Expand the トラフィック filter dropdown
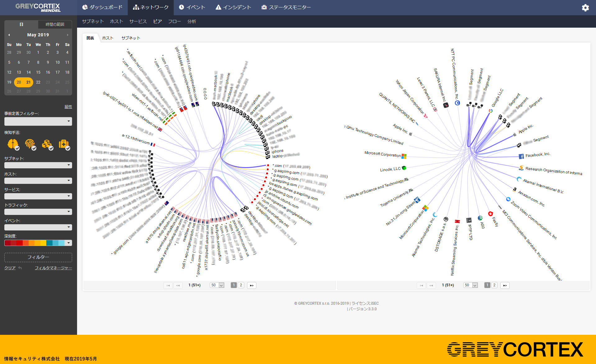 (x=38, y=212)
